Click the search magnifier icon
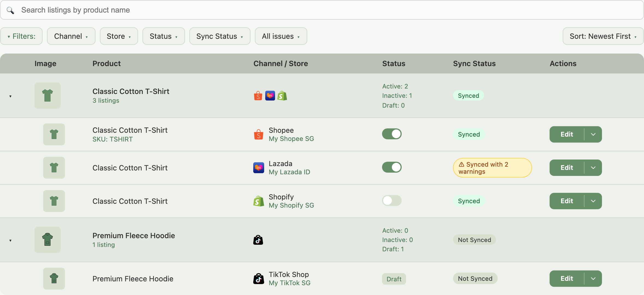The height and width of the screenshot is (295, 644). click(10, 10)
